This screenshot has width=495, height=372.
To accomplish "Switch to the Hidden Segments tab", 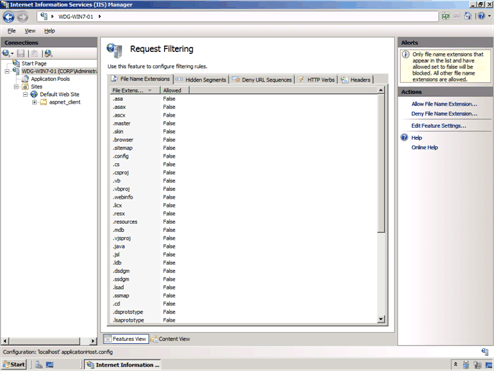I will click(201, 80).
